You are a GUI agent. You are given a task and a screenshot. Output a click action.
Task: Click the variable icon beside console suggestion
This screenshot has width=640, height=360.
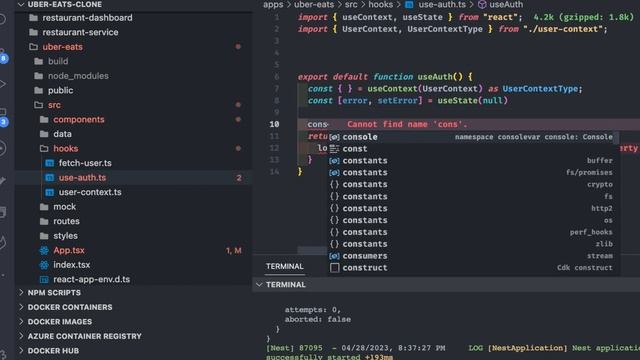click(334, 137)
